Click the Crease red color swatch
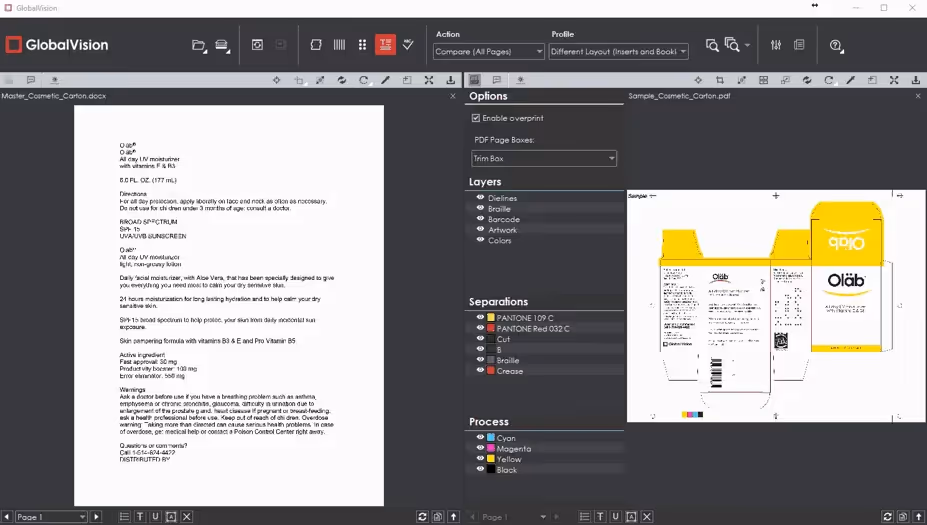Screen dimensions: 927x525 (x=491, y=371)
